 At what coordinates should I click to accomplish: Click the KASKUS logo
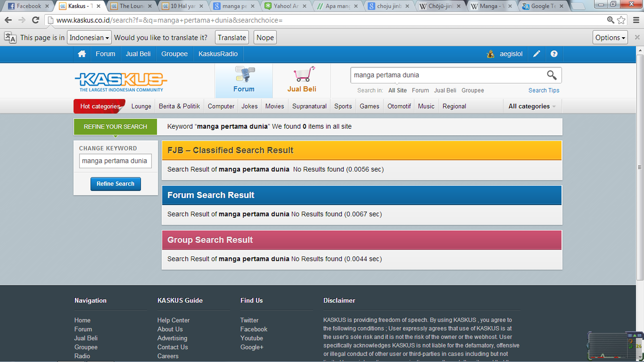[x=121, y=81]
